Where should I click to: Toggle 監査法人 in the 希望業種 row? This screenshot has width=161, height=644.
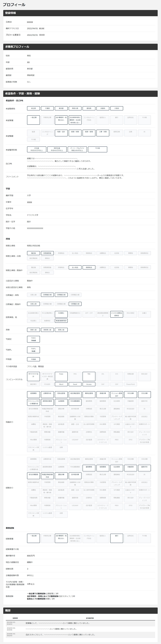click(103, 120)
